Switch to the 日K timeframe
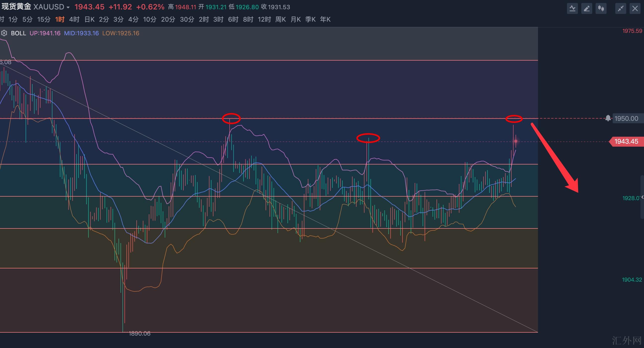Viewport: 644px width, 348px height. 89,19
